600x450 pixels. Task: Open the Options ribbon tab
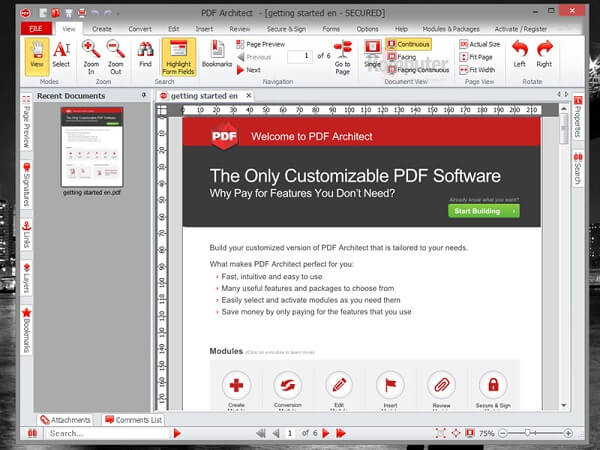[367, 29]
